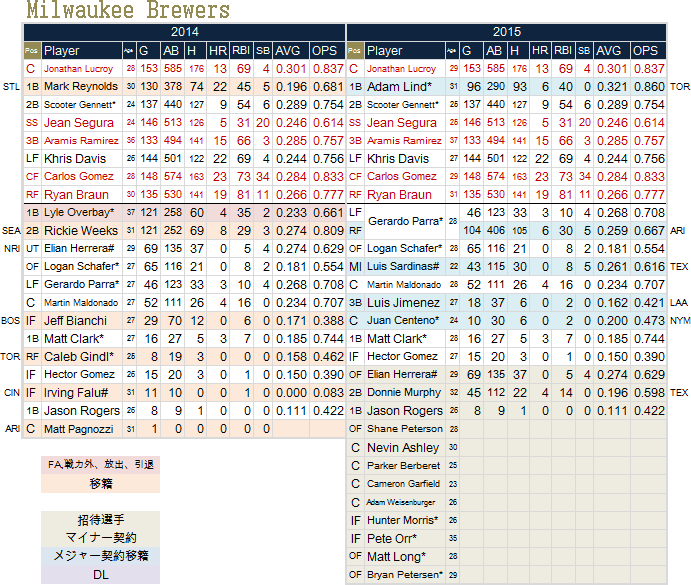Select Gerardo Parra* in 2015 table

point(405,221)
